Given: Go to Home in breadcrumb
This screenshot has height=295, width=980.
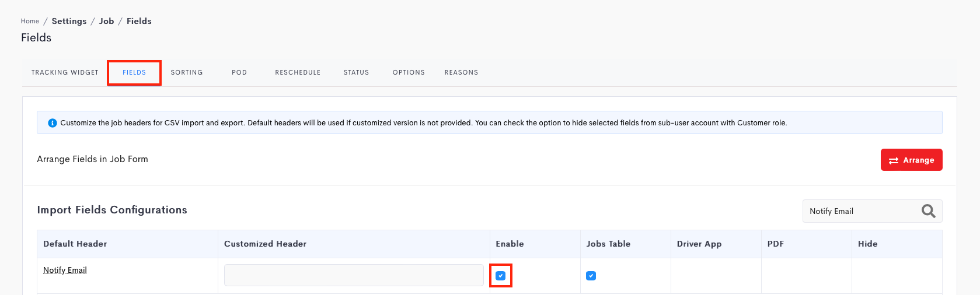Looking at the screenshot, I should pos(30,21).
